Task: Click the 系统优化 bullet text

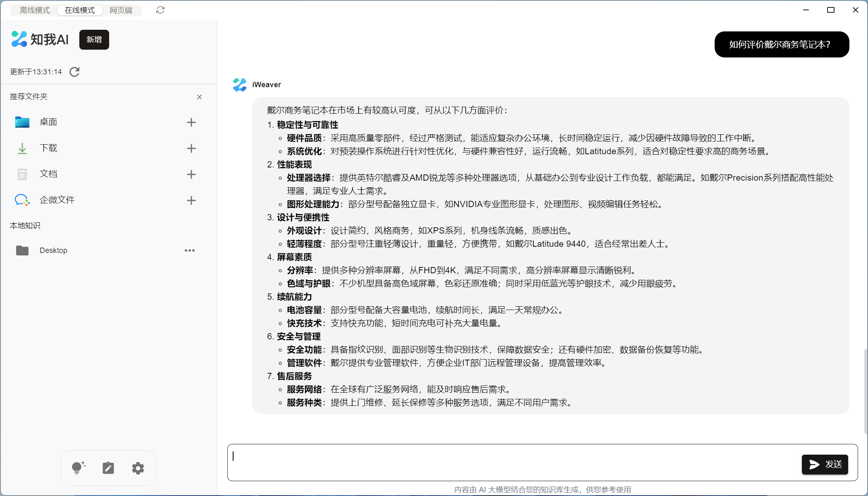Action: tap(529, 151)
